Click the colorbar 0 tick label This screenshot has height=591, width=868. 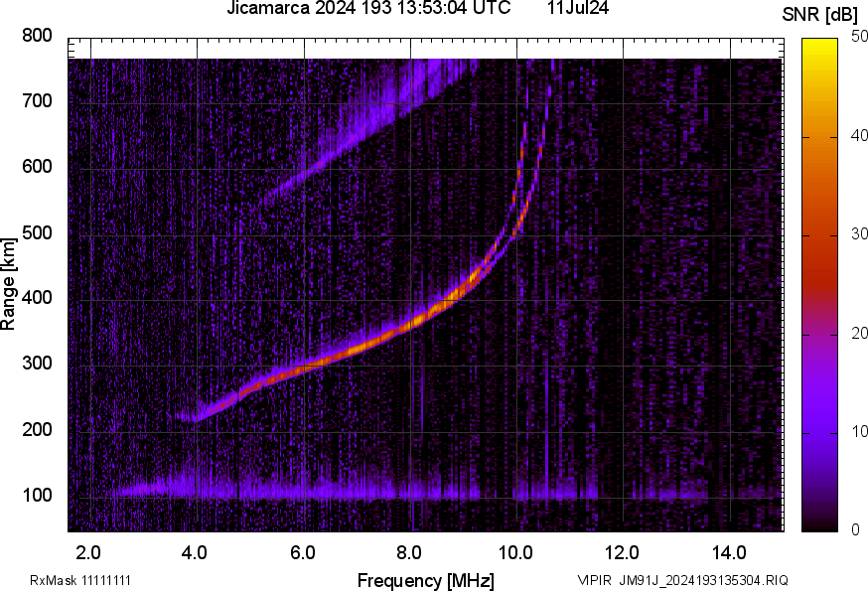855,530
